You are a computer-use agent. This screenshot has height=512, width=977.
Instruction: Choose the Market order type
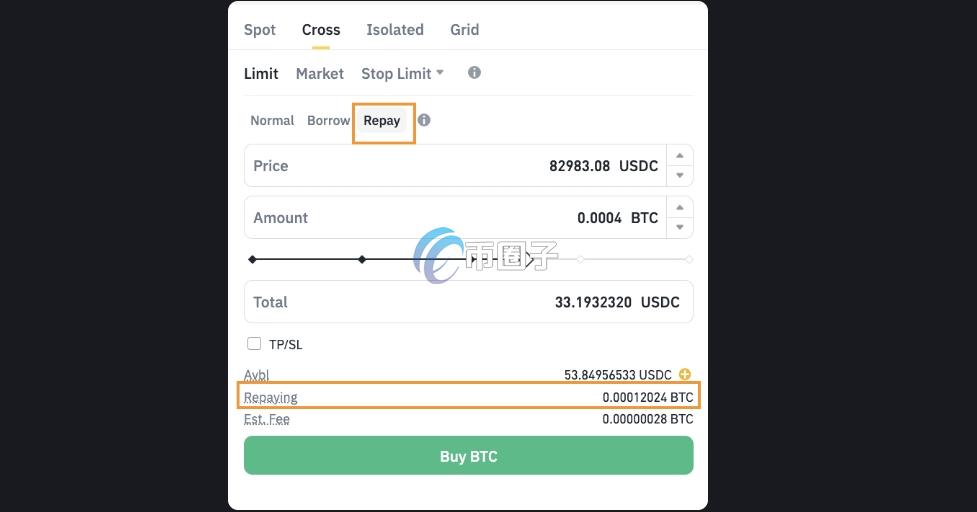click(319, 74)
